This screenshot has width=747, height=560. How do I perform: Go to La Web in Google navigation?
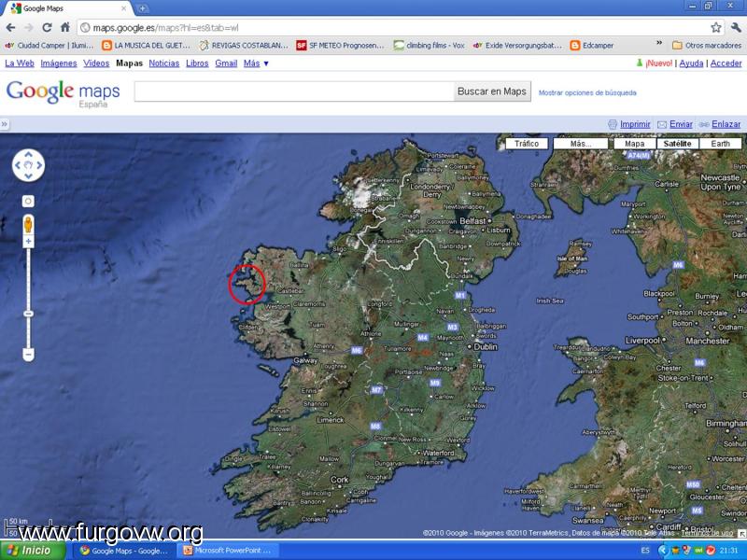click(20, 63)
